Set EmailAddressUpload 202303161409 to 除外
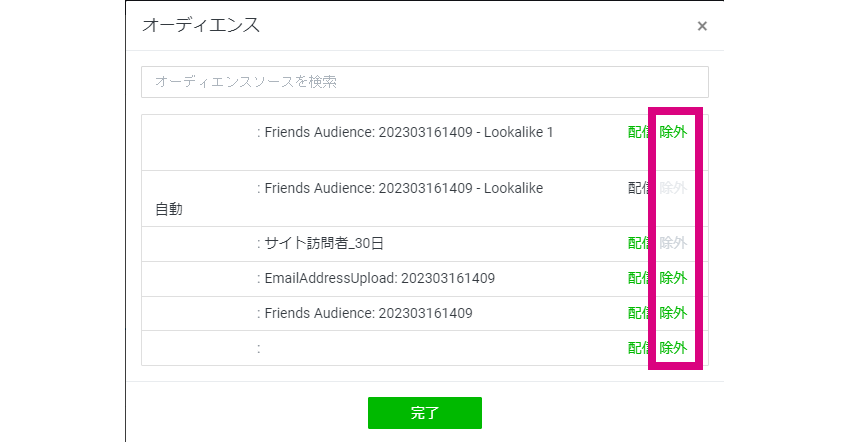This screenshot has height=442, width=850. (673, 278)
